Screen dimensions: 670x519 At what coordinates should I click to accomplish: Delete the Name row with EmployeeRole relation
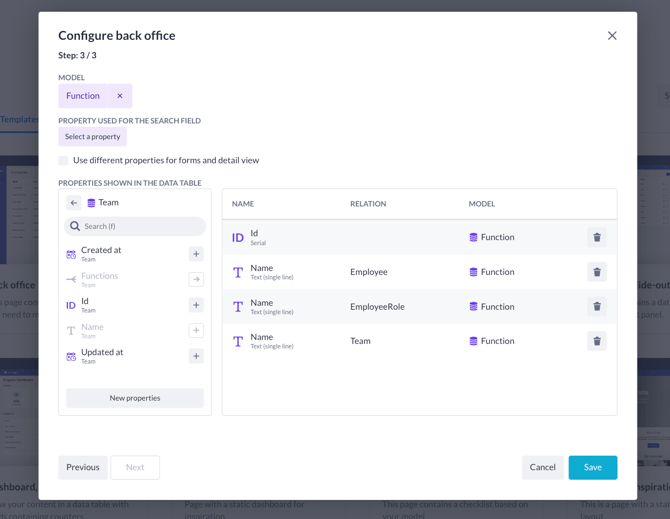597,306
